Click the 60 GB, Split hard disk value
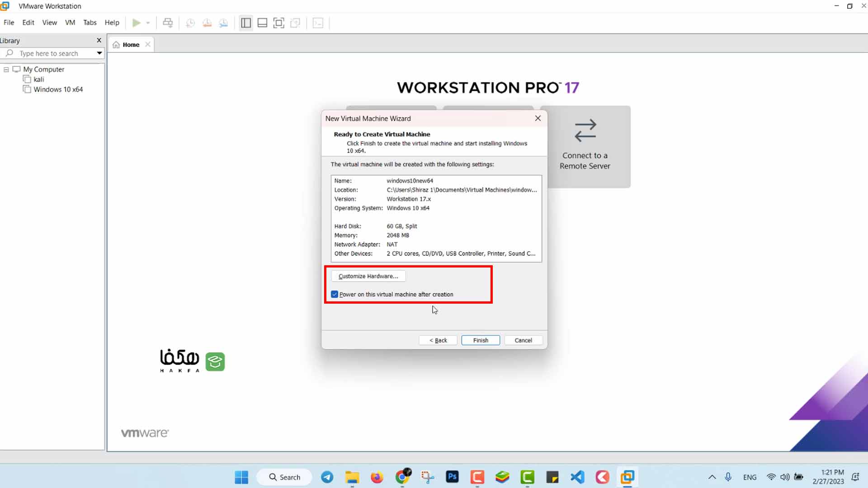The height and width of the screenshot is (488, 868). pyautogui.click(x=401, y=226)
